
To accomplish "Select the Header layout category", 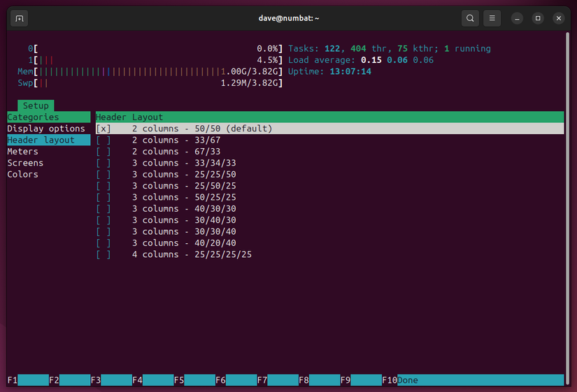I will pyautogui.click(x=48, y=140).
